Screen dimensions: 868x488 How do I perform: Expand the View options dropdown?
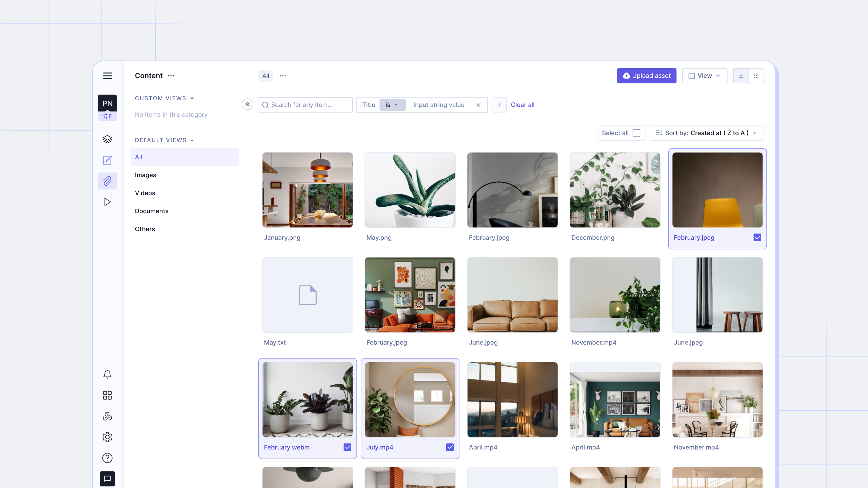[705, 76]
